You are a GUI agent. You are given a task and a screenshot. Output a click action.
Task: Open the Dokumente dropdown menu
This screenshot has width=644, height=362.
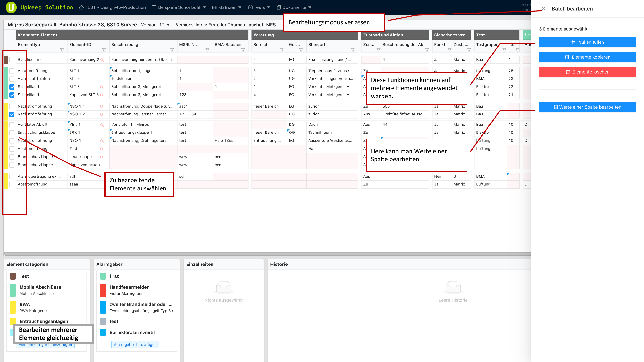[294, 7]
